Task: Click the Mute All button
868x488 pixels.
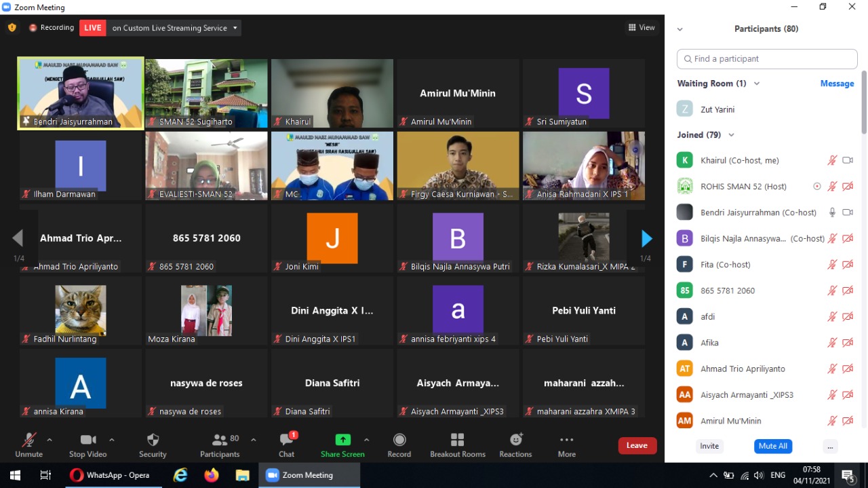Action: [773, 446]
